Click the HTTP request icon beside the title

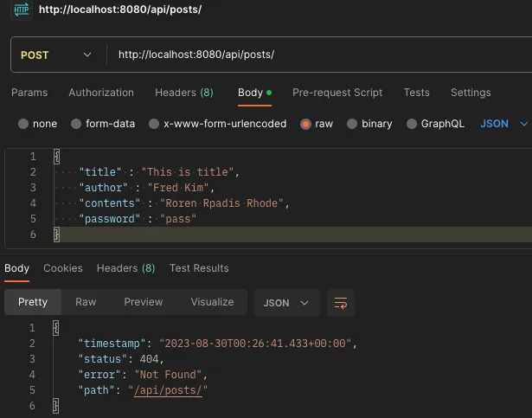click(22, 10)
